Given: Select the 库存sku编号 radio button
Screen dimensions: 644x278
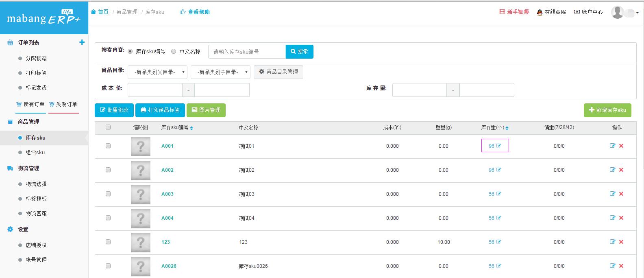Looking at the screenshot, I should coord(130,51).
